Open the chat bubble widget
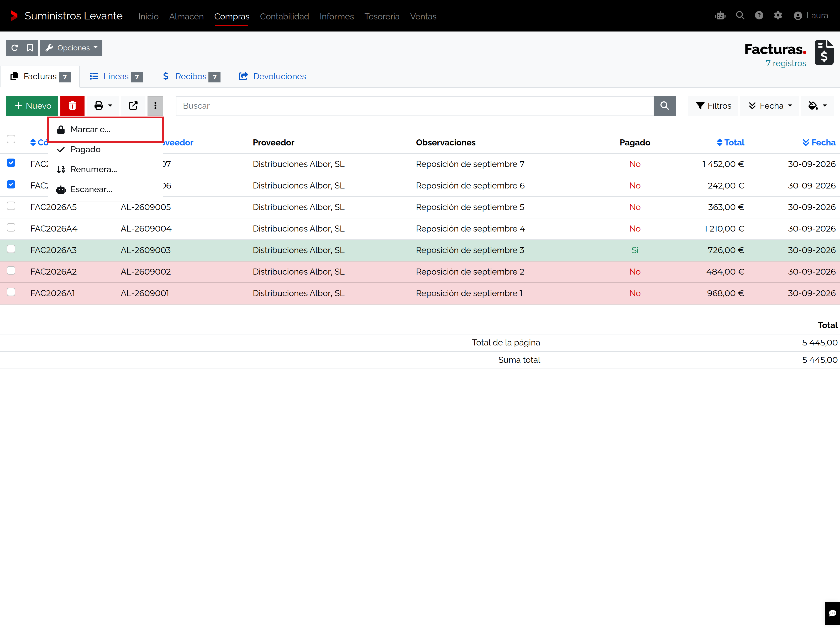This screenshot has width=840, height=630. click(x=832, y=613)
